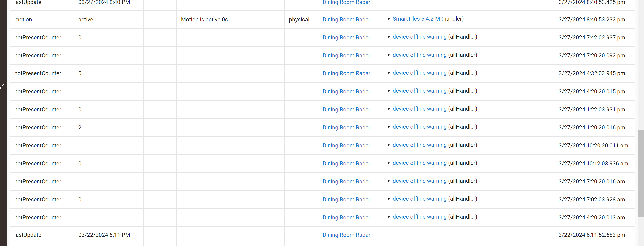Select timestamp 3/27/2024 4:20:20.013 am

[x=592, y=217]
